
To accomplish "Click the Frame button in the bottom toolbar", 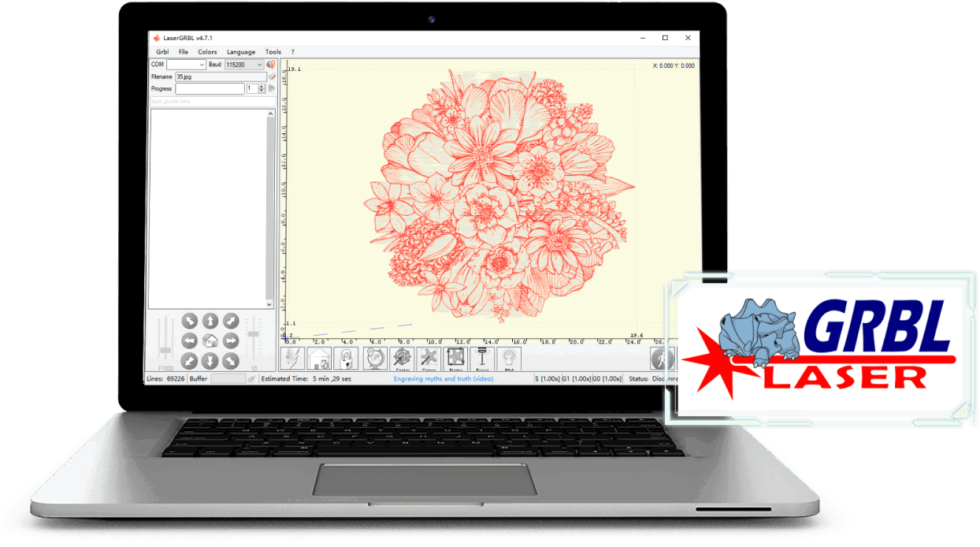I will 455,359.
